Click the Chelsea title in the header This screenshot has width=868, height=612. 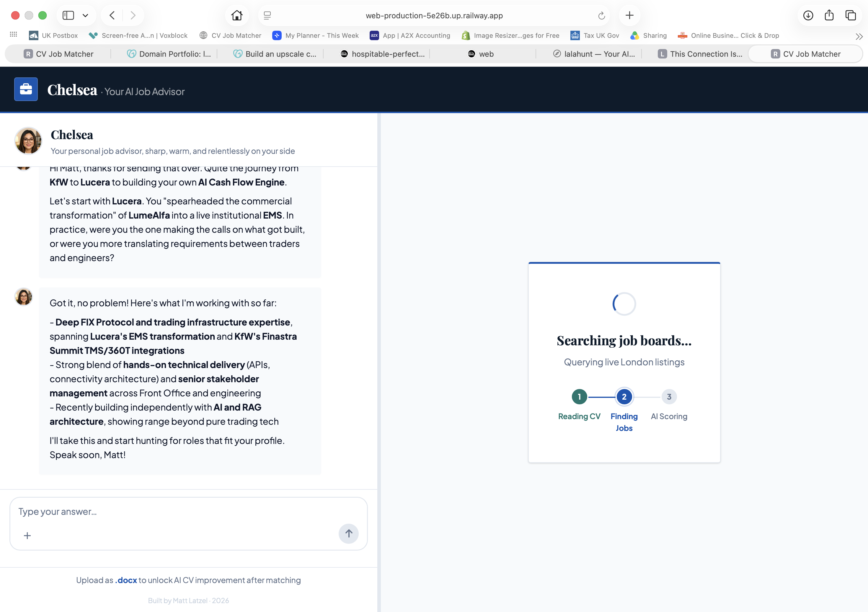(x=72, y=90)
